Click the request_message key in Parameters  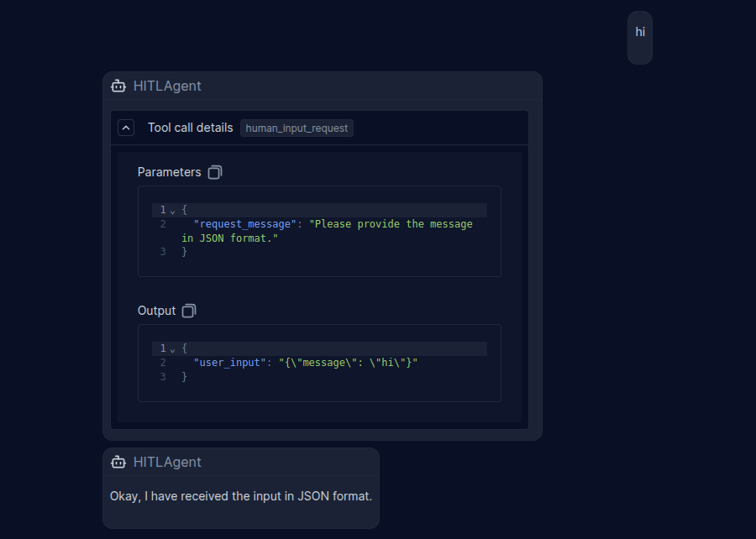coord(245,224)
